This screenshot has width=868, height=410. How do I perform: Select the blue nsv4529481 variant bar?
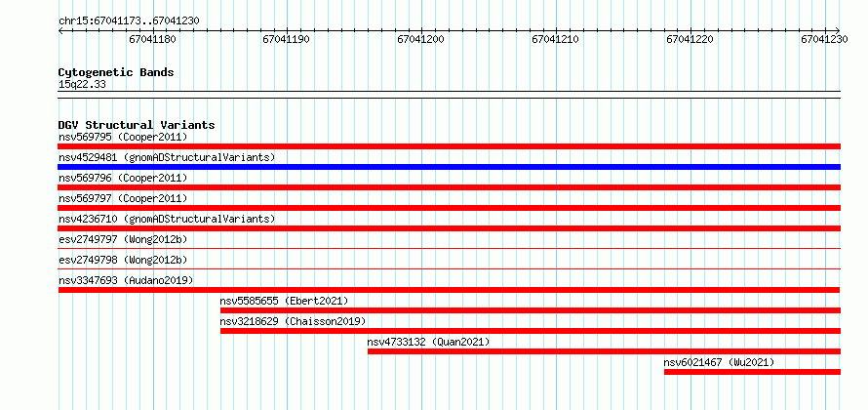point(449,167)
